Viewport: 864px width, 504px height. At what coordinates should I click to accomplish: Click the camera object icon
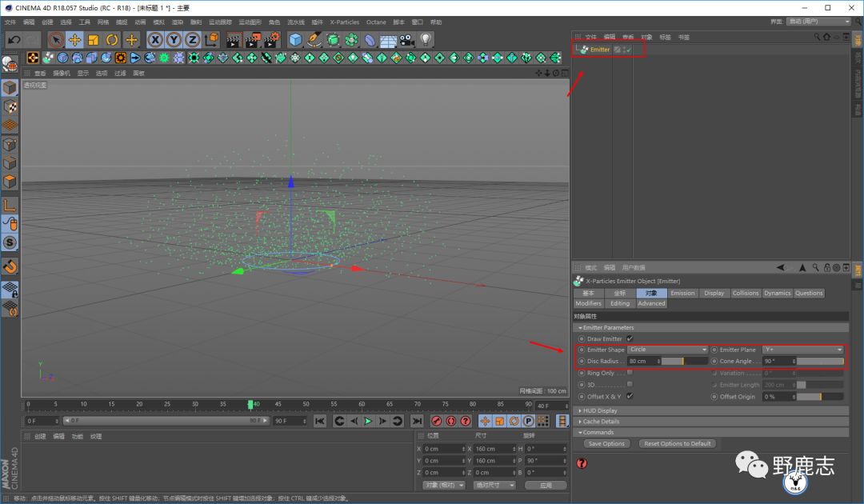coord(407,39)
